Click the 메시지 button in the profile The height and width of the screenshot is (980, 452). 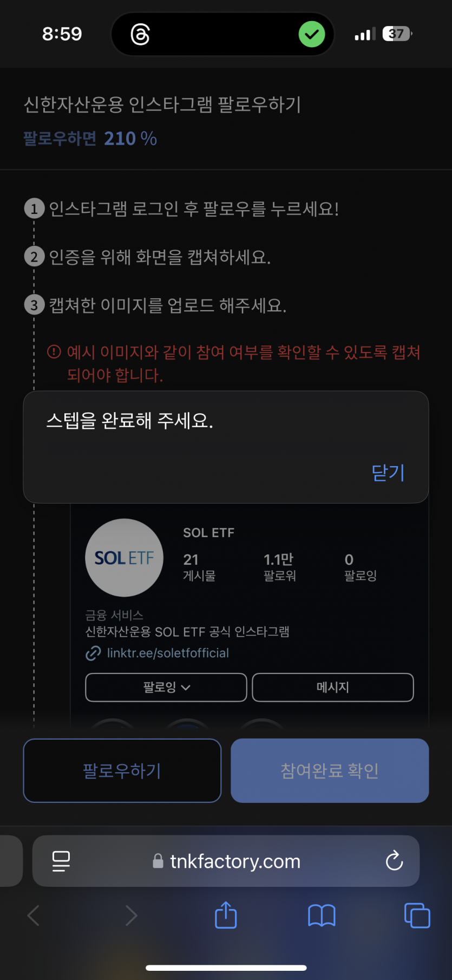tap(333, 687)
